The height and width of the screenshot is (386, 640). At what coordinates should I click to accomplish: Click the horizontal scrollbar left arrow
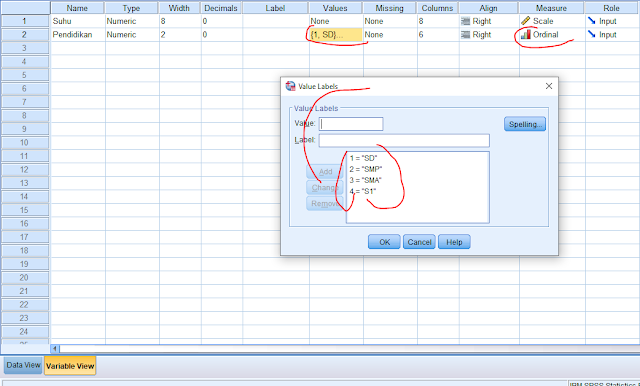click(55, 349)
